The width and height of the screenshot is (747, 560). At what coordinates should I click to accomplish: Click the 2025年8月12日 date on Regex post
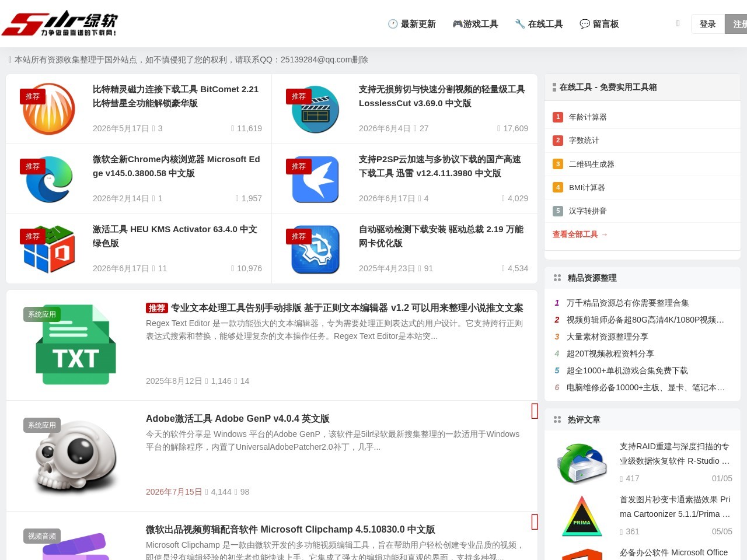(x=174, y=381)
